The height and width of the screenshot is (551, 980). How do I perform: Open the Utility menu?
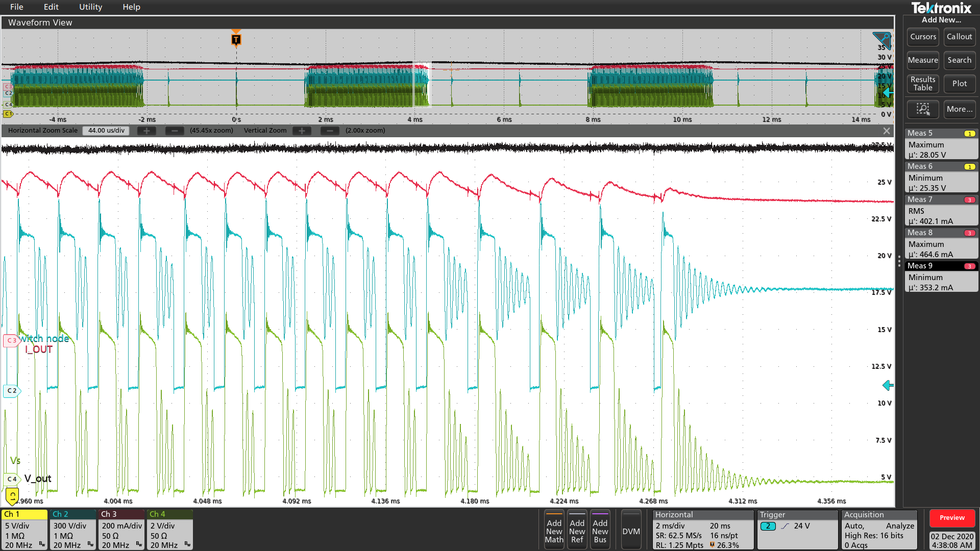(x=90, y=7)
